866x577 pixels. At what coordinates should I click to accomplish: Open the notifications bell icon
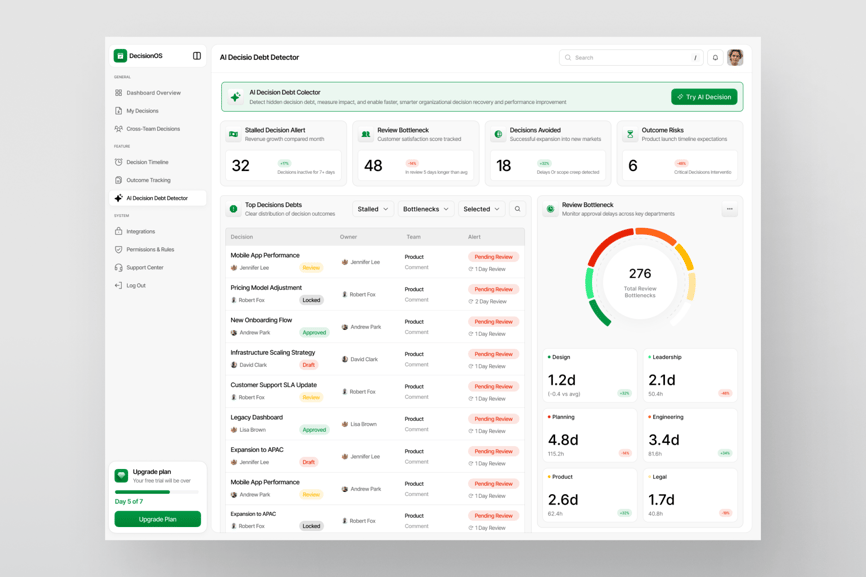[x=715, y=58]
